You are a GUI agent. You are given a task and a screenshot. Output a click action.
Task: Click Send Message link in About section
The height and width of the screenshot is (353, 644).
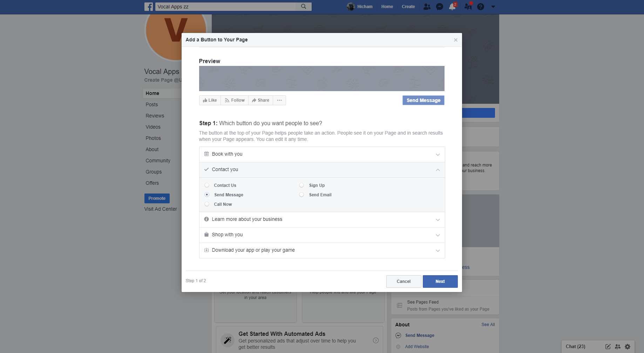(x=420, y=335)
